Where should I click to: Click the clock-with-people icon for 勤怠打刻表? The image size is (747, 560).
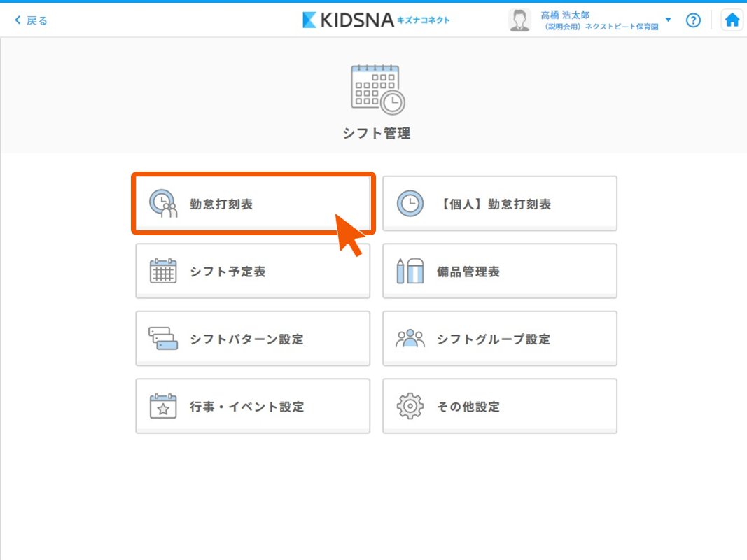[163, 204]
